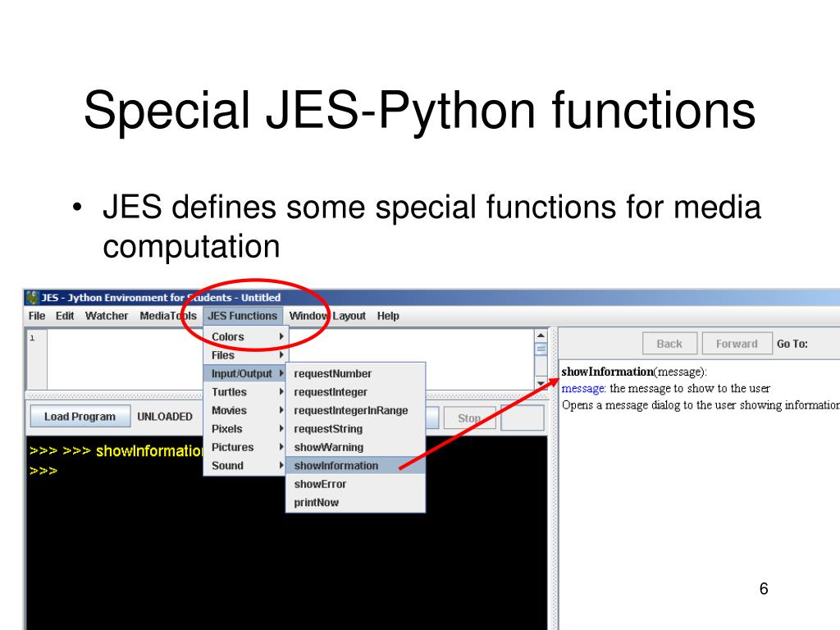Image resolution: width=840 pixels, height=630 pixels.
Task: Select the Input/Output submenu entry
Action: pos(246,373)
